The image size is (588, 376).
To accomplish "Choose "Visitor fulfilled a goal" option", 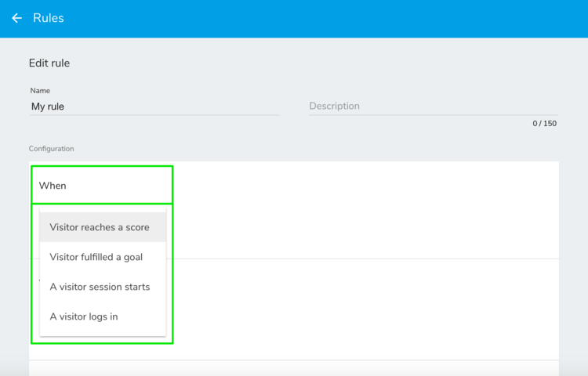I will pos(103,257).
